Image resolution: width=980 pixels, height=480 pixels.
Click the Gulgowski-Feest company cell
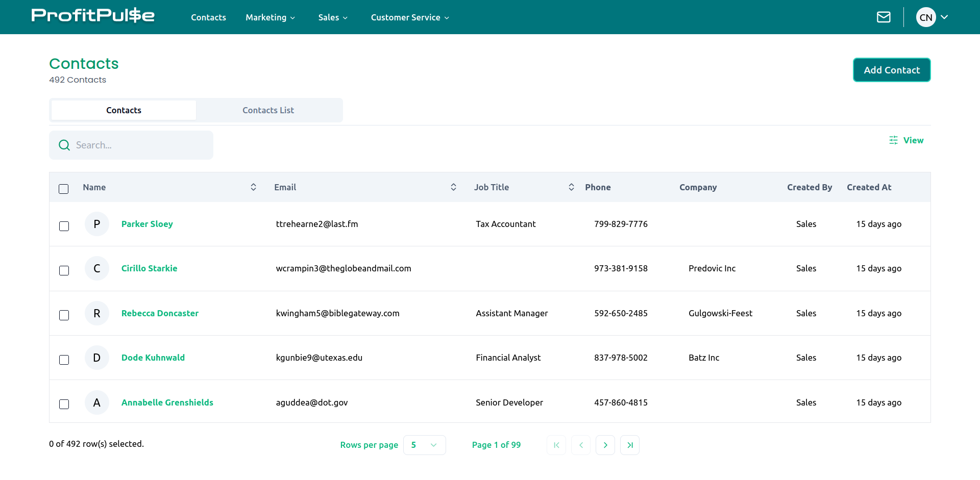720,313
